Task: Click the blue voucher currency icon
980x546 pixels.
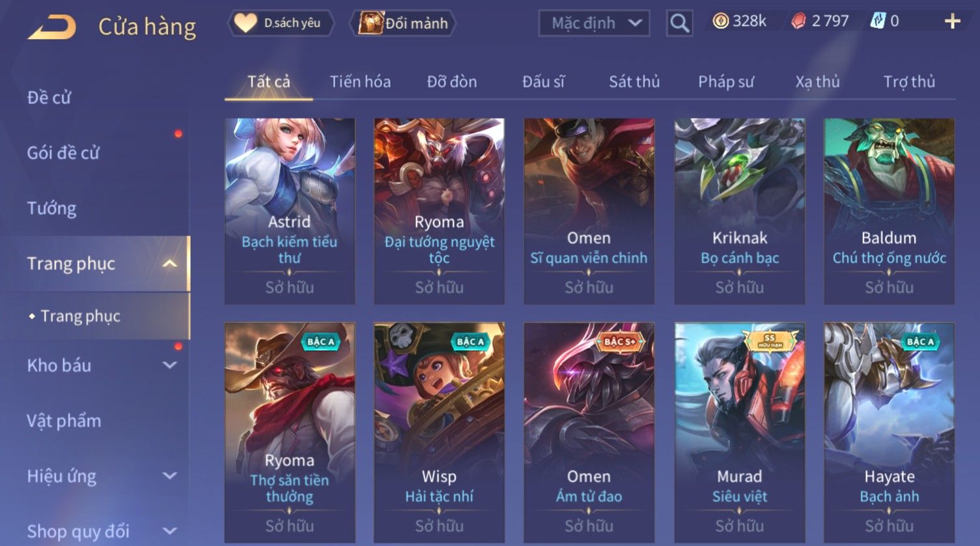Action: [878, 21]
